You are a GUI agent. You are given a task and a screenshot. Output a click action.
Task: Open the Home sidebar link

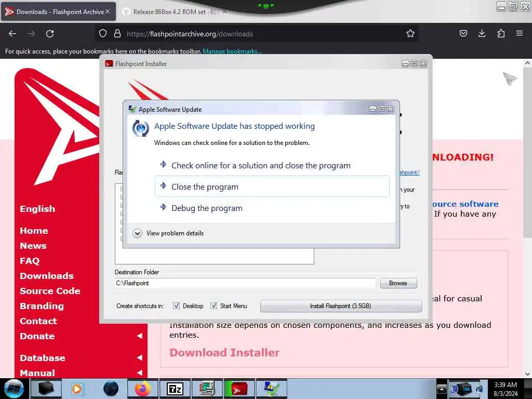(x=34, y=231)
